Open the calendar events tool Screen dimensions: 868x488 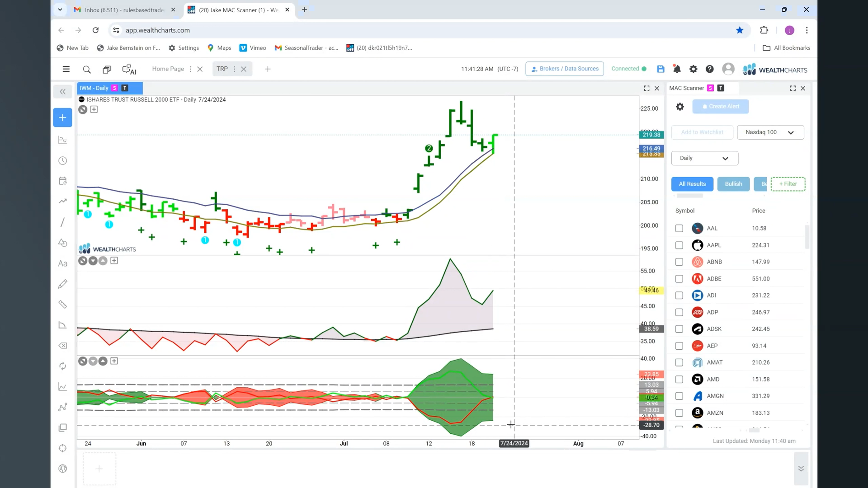tap(63, 181)
